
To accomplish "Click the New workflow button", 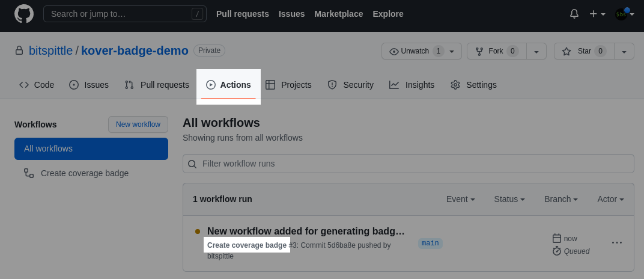I will (138, 124).
